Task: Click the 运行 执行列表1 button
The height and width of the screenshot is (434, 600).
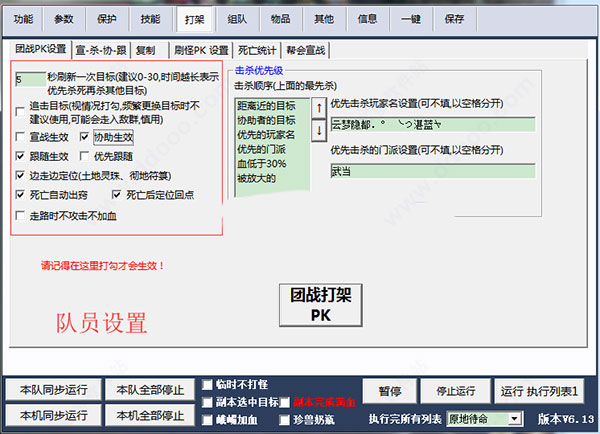Action: click(539, 391)
